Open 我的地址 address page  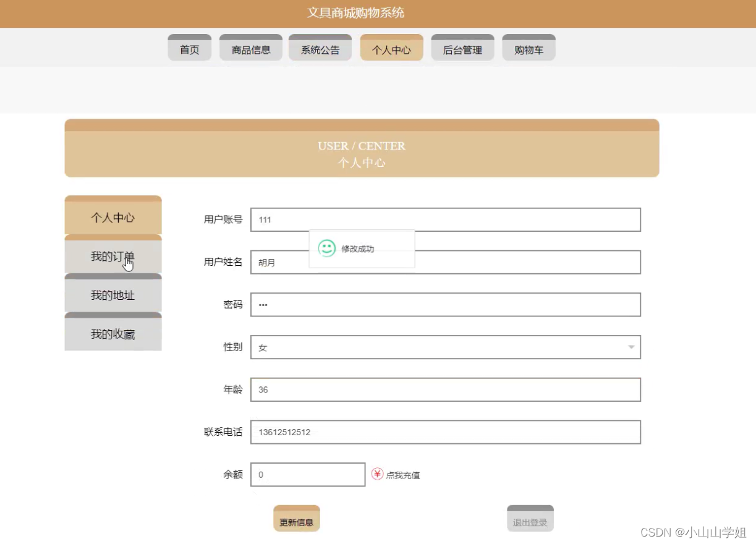[x=113, y=295]
